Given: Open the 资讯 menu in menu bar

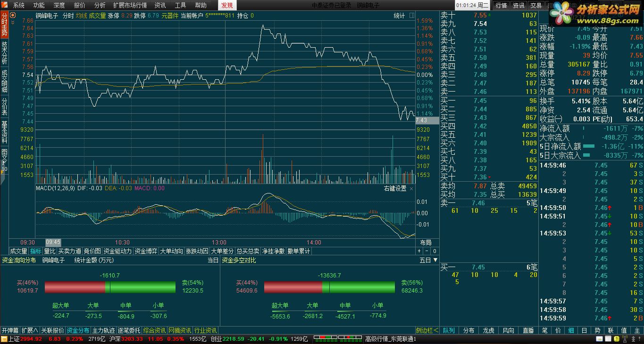Looking at the screenshot, I should 160,5.
